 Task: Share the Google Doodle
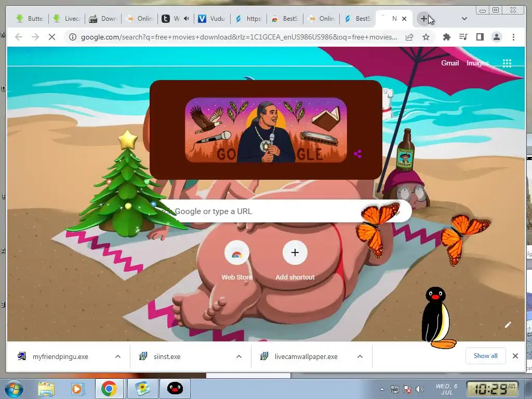[357, 154]
